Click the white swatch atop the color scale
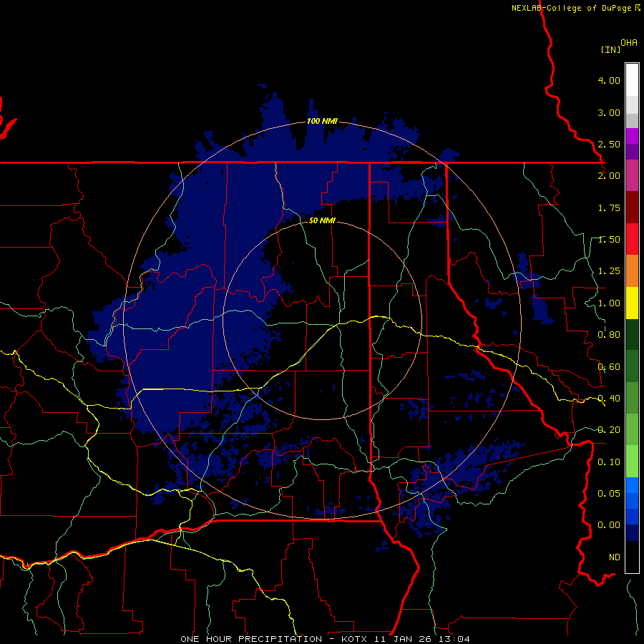 632,80
